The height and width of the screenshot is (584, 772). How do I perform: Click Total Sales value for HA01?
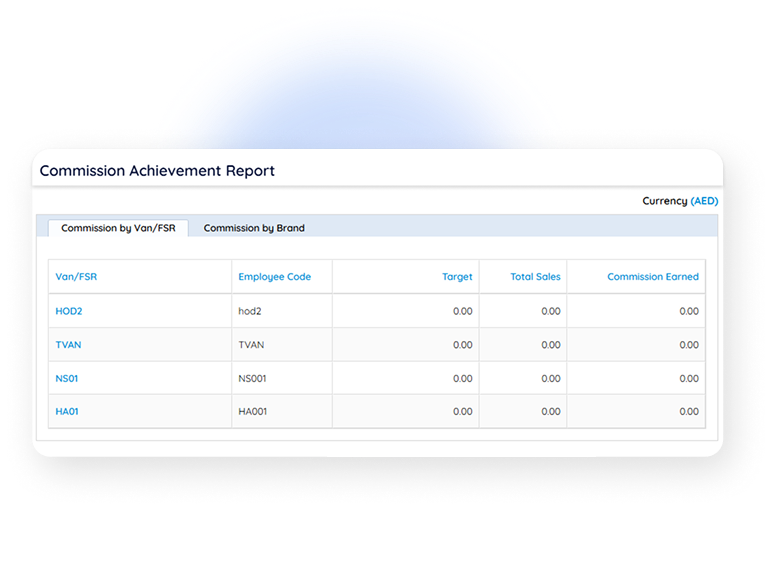[x=551, y=412]
